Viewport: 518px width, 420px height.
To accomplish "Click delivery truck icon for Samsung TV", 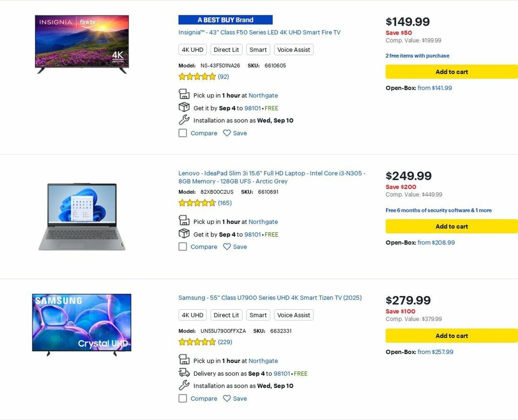I will (184, 372).
